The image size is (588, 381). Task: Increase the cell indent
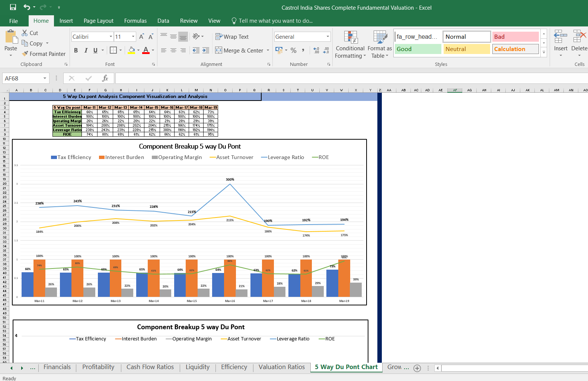point(206,50)
